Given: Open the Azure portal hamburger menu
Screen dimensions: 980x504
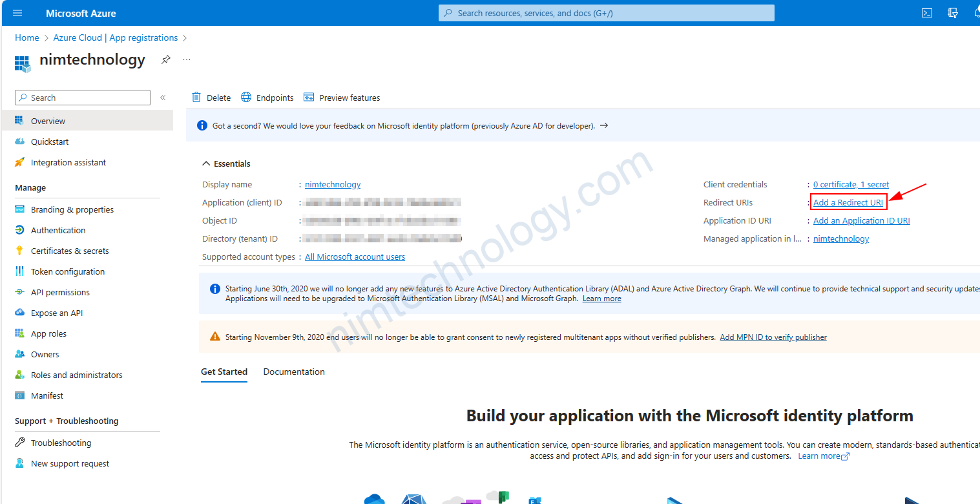Looking at the screenshot, I should [x=17, y=13].
